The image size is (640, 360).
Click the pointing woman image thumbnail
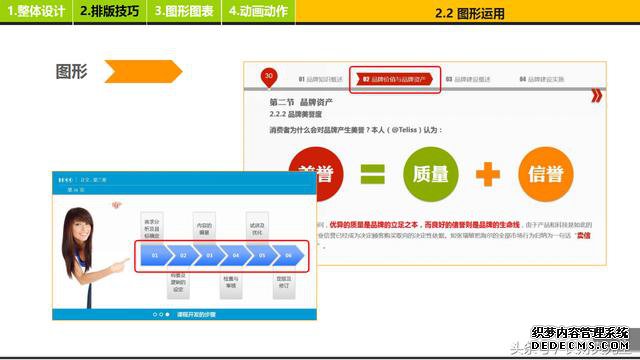click(x=91, y=257)
